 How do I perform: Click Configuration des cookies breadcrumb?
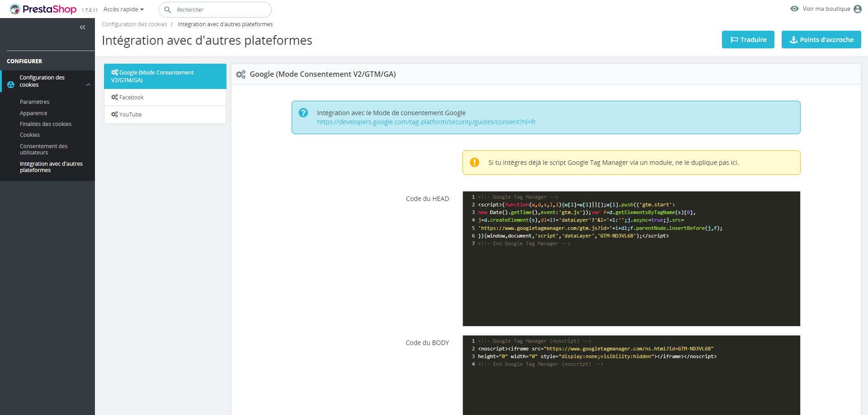(134, 24)
